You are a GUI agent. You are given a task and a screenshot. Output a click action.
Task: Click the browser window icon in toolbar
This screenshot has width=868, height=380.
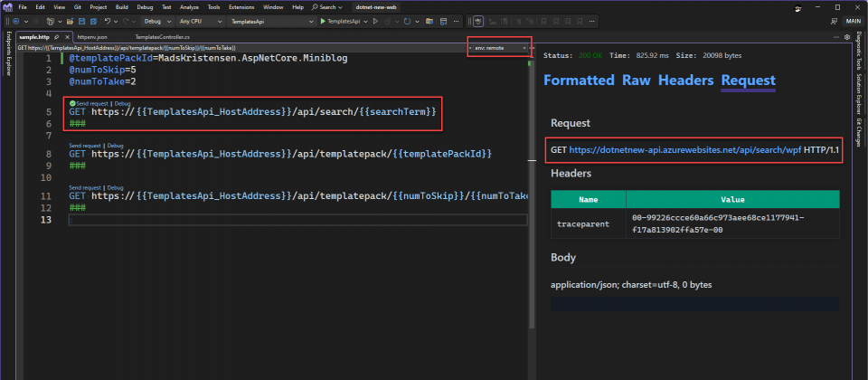443,21
